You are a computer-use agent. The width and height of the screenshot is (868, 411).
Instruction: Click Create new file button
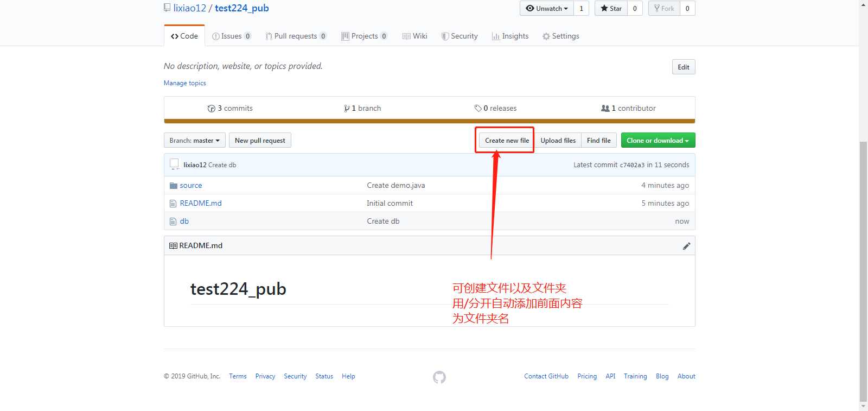(x=507, y=141)
